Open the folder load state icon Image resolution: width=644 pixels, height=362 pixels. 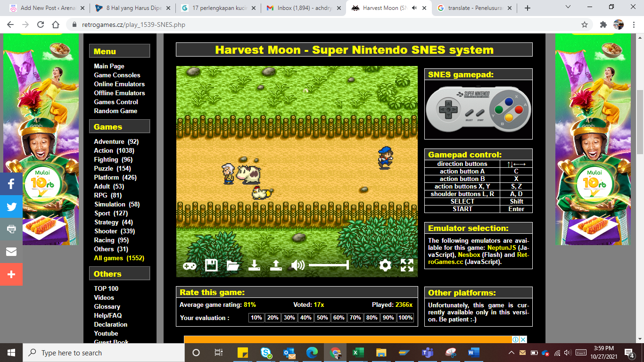click(233, 265)
